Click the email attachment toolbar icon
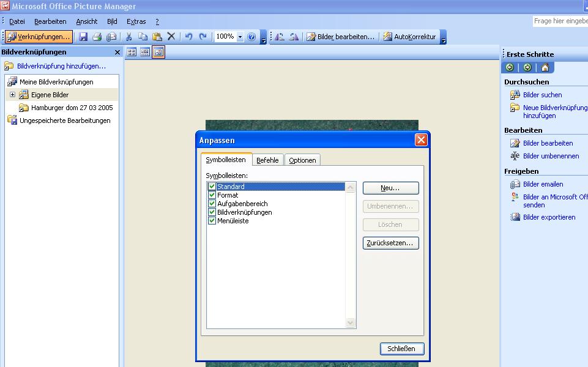This screenshot has height=367, width=588. coord(111,37)
